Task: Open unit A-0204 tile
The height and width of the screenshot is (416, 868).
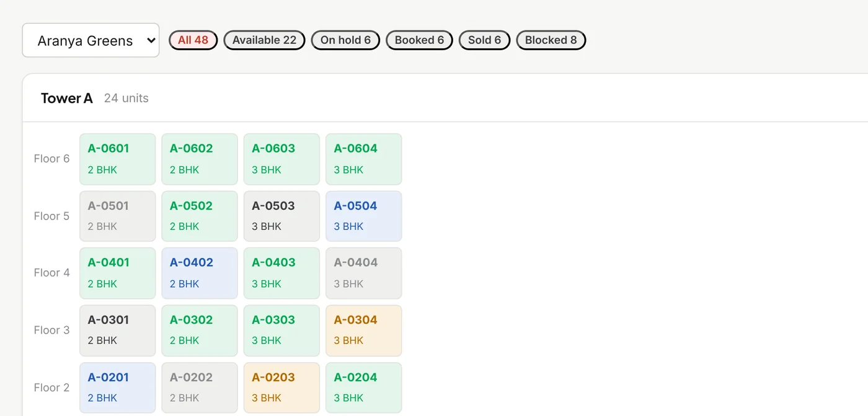Action: [364, 388]
